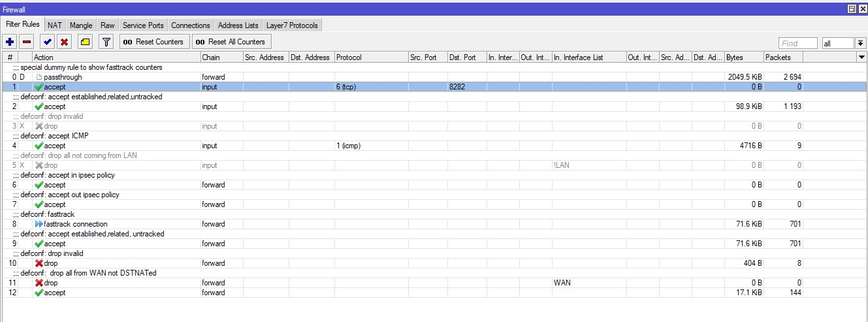Image resolution: width=868 pixels, height=322 pixels.
Task: Click accept checkmark icon in rule 6
Action: click(x=39, y=185)
